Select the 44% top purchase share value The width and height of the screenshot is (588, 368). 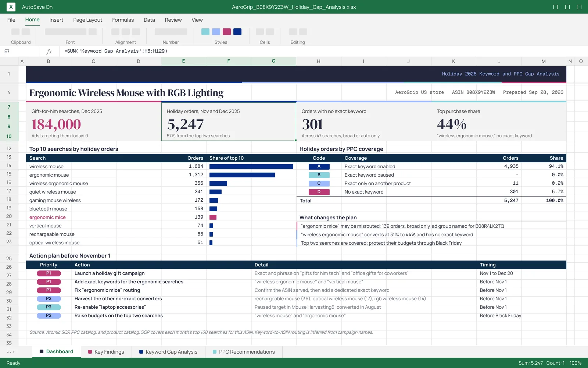[x=452, y=124]
